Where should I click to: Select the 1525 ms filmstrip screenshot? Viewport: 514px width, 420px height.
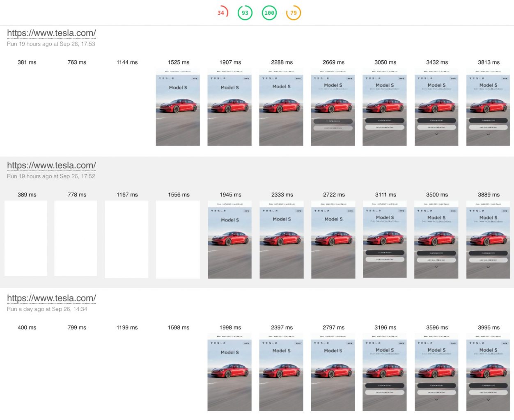point(178,107)
